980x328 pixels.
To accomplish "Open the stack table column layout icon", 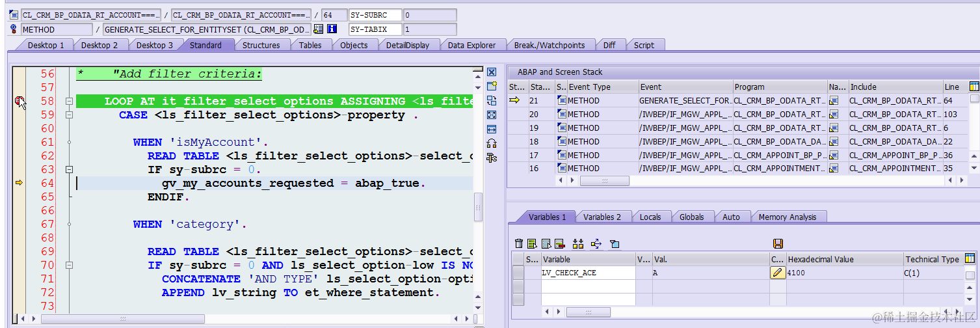I will (974, 87).
